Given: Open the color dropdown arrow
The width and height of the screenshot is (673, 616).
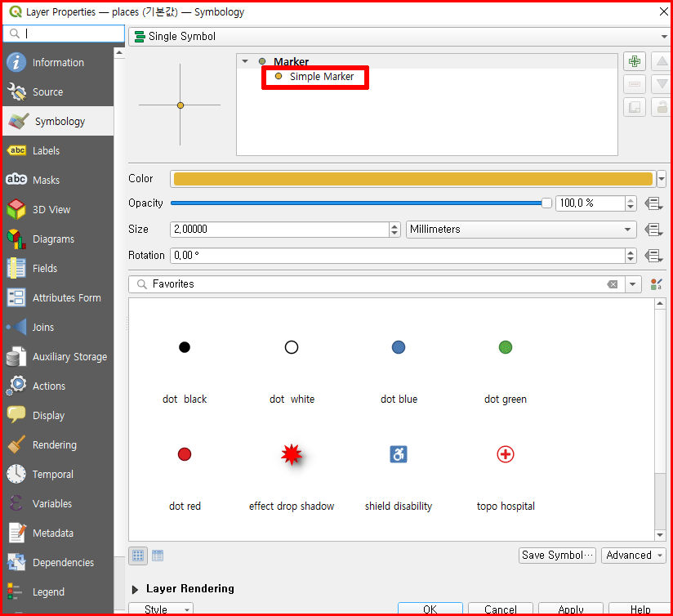Looking at the screenshot, I should (662, 179).
